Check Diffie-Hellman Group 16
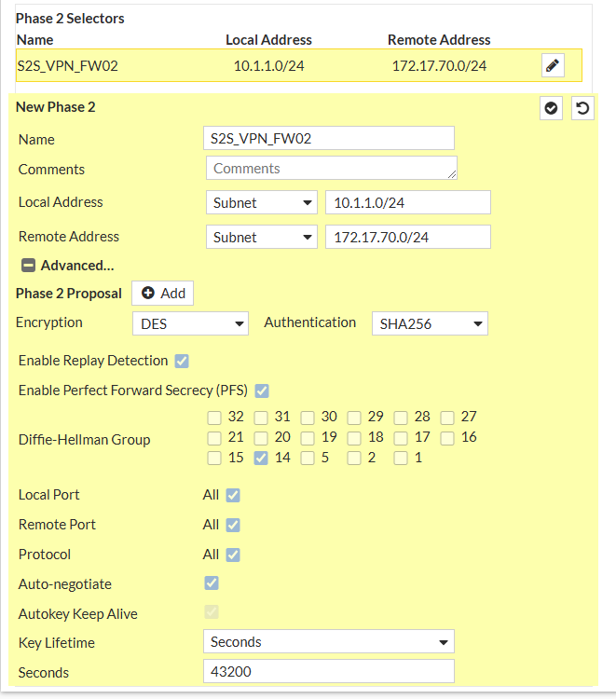Image resolution: width=616 pixels, height=699 pixels. tap(447, 438)
